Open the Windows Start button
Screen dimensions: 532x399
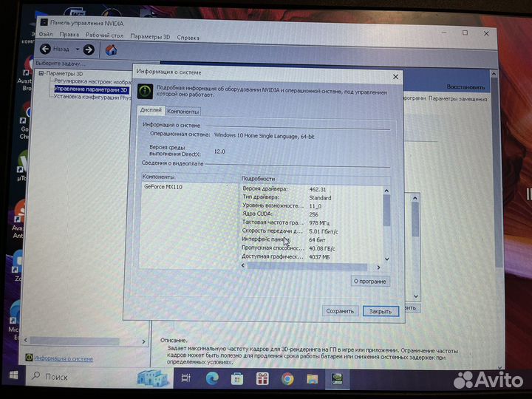(x=13, y=375)
